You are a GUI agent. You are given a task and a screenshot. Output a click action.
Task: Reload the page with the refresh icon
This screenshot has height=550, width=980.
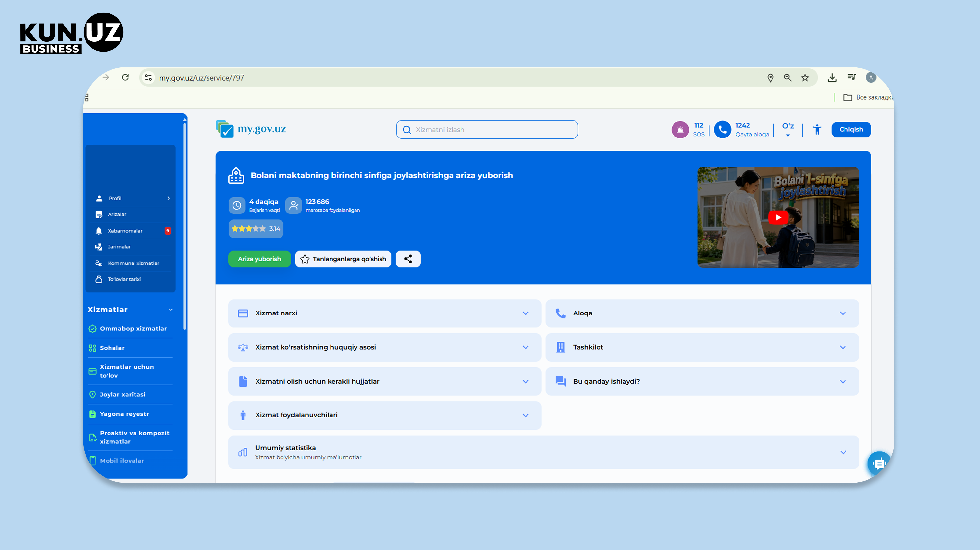pos(125,78)
